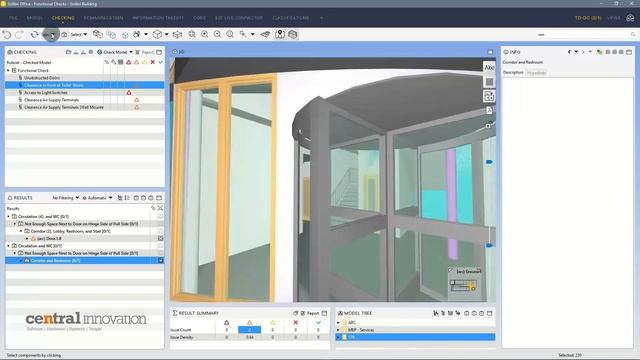640x360 pixels.
Task: Click the red X rejected column header
Action: (153, 62)
